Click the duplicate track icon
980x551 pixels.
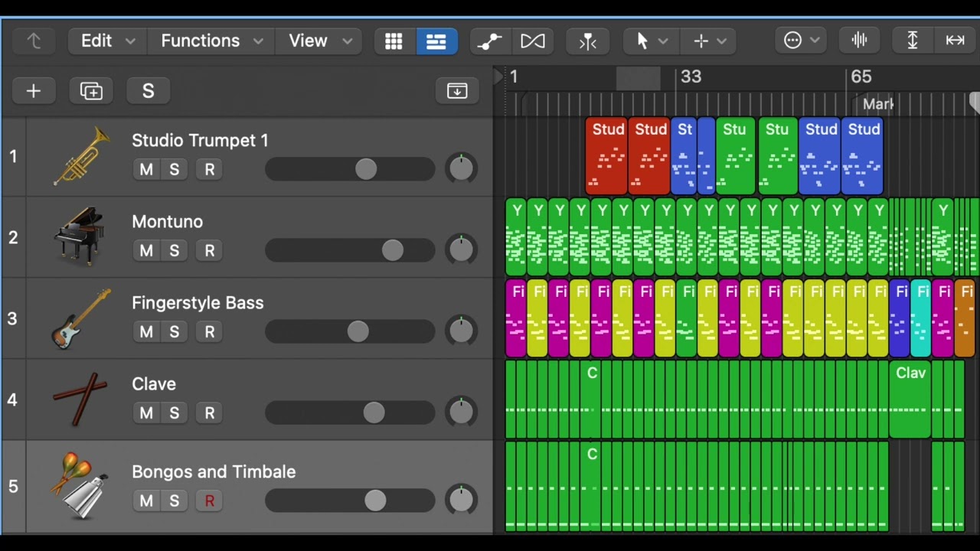click(91, 91)
